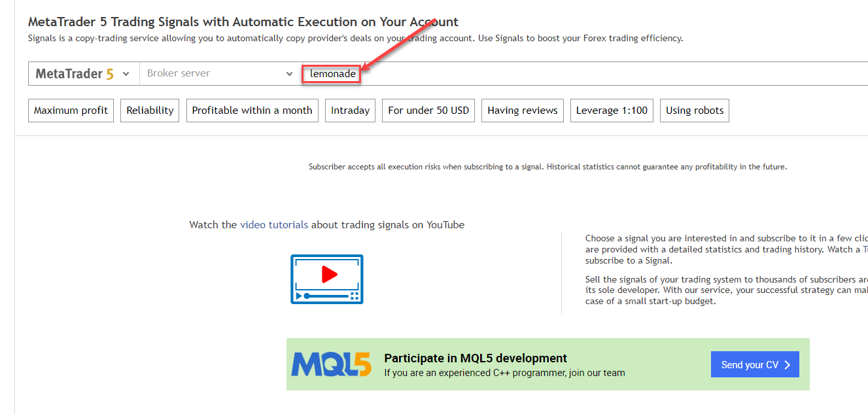Screen dimensions: 868x414
Task: Click the Send your CV button
Action: click(x=755, y=364)
